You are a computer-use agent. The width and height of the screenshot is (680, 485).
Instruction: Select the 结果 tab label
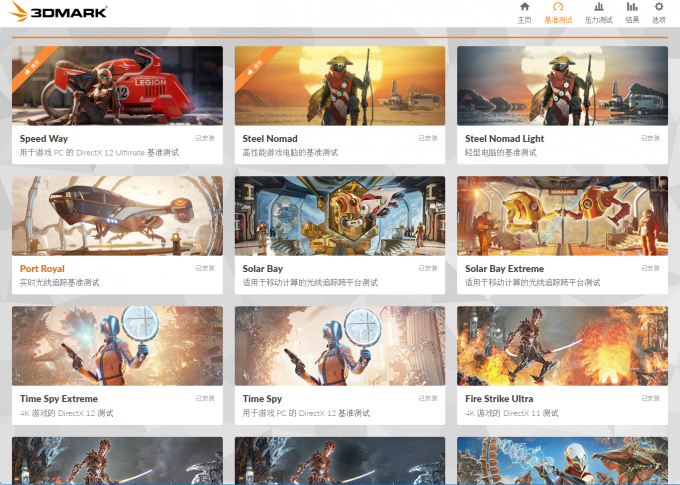632,20
